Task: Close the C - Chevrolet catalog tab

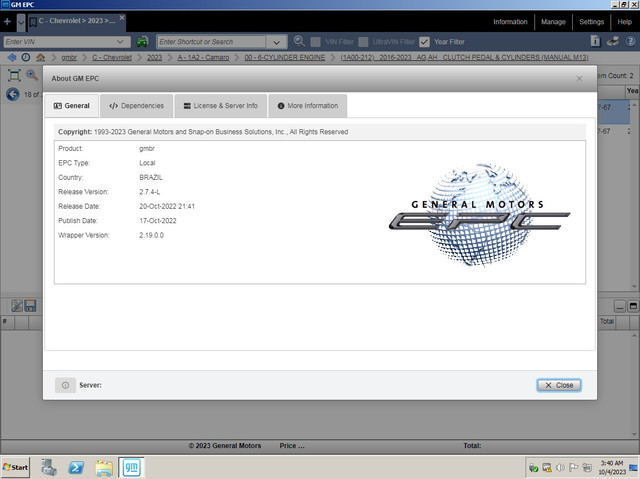Action: click(122, 18)
